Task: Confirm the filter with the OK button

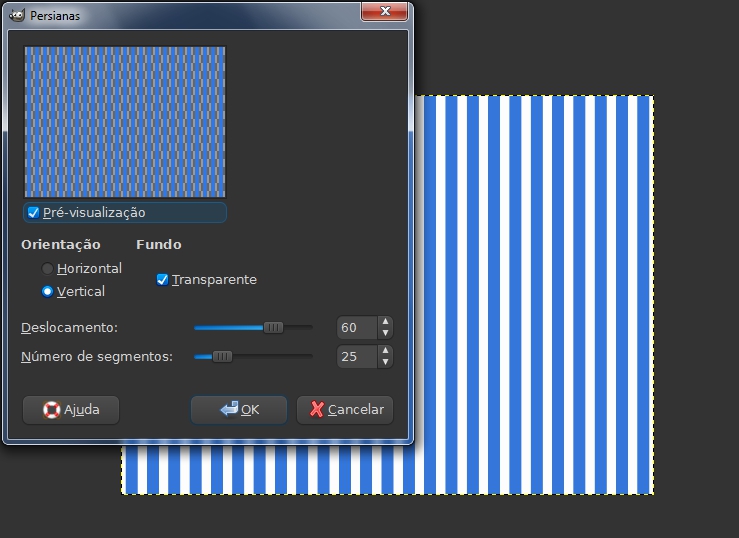Action: point(239,410)
